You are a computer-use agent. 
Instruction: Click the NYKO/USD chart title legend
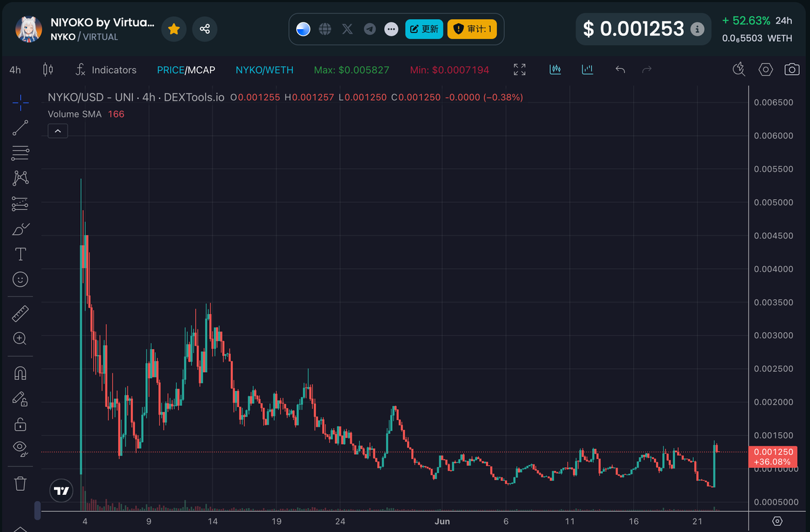[136, 97]
